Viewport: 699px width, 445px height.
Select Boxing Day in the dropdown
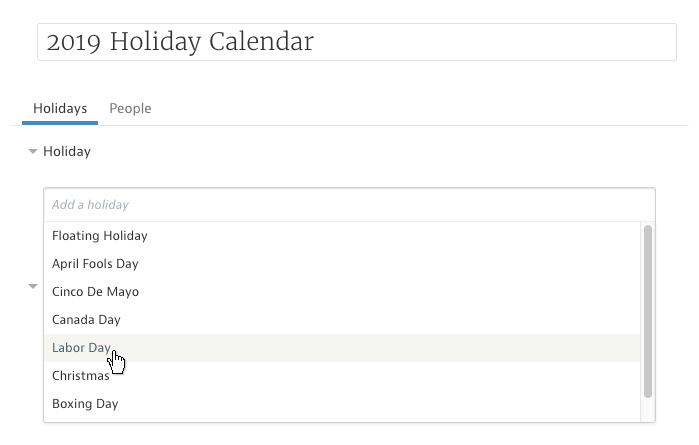pos(85,404)
